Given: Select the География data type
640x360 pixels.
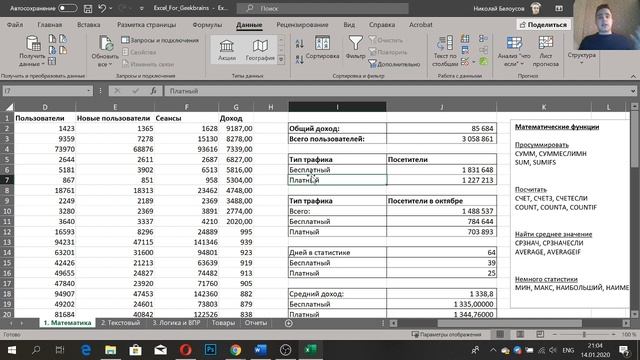Looking at the screenshot, I should coord(260,50).
